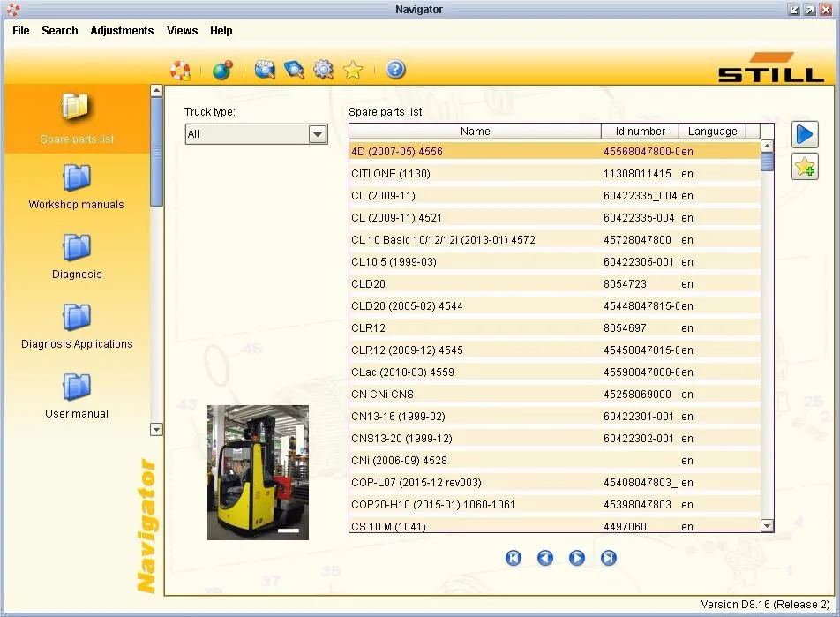The width and height of the screenshot is (840, 617).
Task: Open Diagnosis Applications sidebar folder
Action: coord(77,327)
